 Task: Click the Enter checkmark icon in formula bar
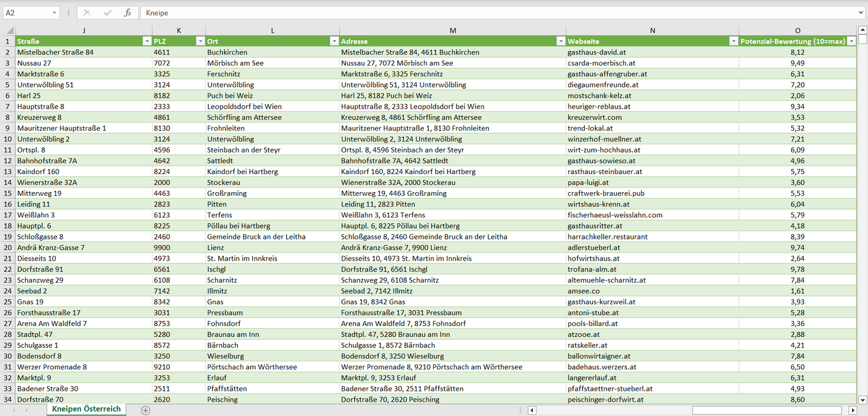click(x=108, y=13)
